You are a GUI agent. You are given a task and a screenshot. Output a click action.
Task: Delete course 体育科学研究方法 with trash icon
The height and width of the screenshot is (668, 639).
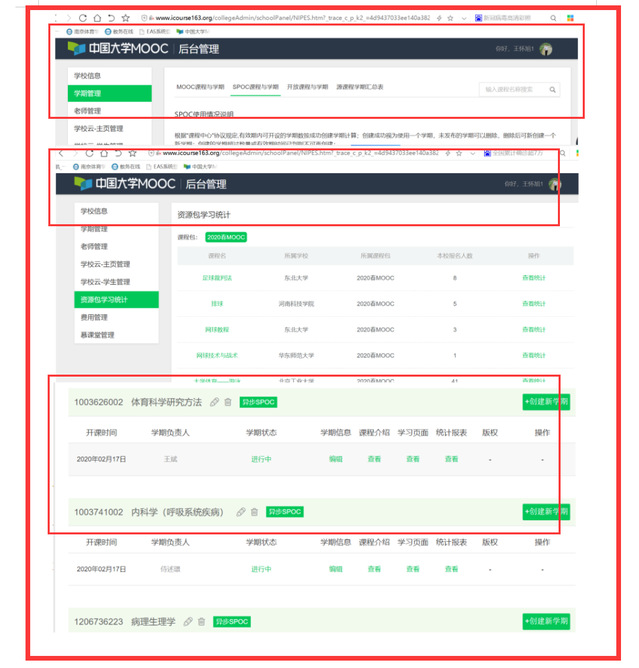point(228,402)
